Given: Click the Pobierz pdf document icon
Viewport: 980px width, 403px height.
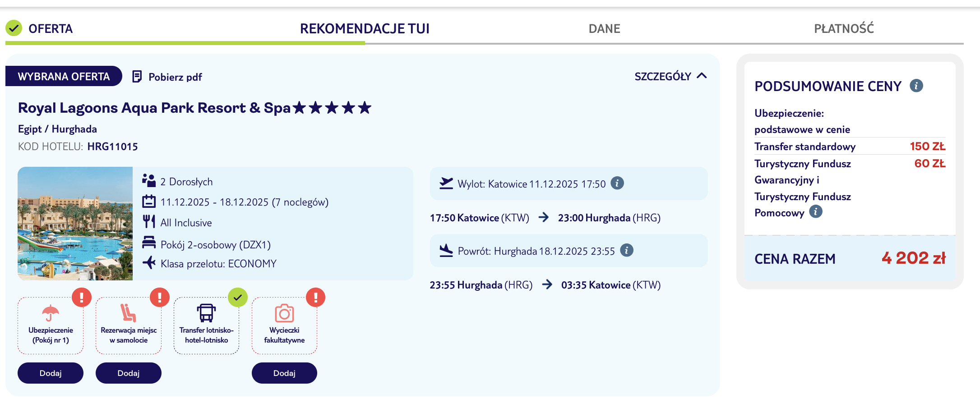Looking at the screenshot, I should coord(137,77).
